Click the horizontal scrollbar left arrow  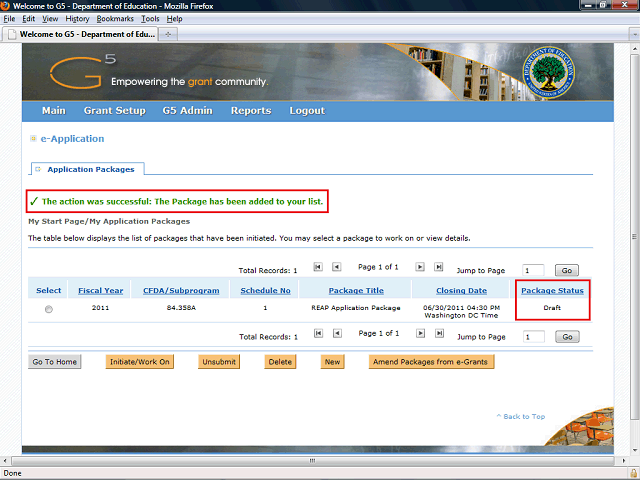4,461
